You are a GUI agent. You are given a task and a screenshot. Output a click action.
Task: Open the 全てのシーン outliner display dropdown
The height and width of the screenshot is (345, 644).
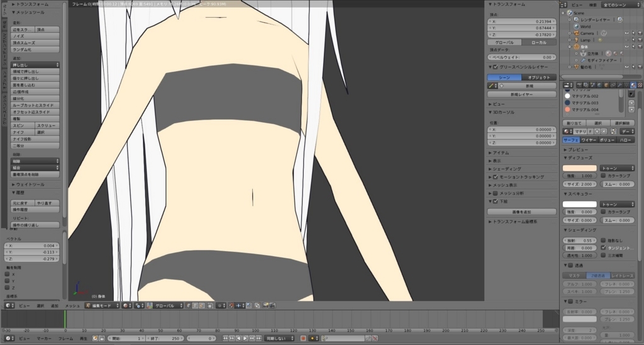[619, 5]
